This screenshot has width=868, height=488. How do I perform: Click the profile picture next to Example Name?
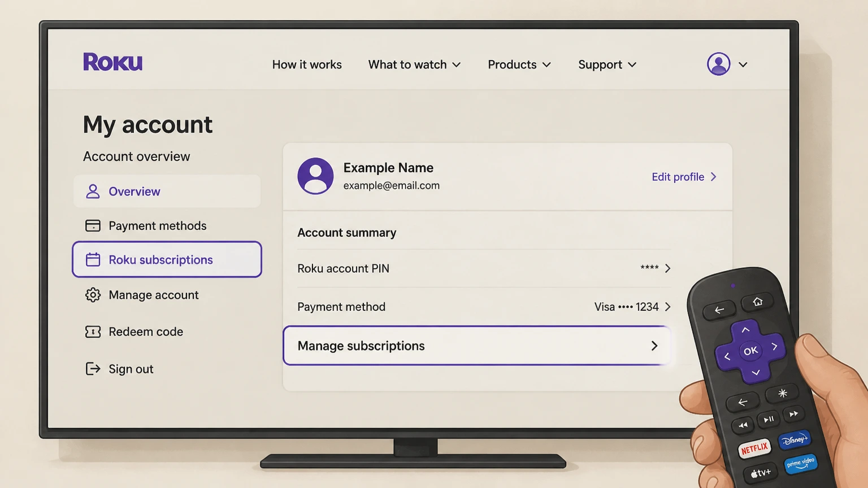315,176
